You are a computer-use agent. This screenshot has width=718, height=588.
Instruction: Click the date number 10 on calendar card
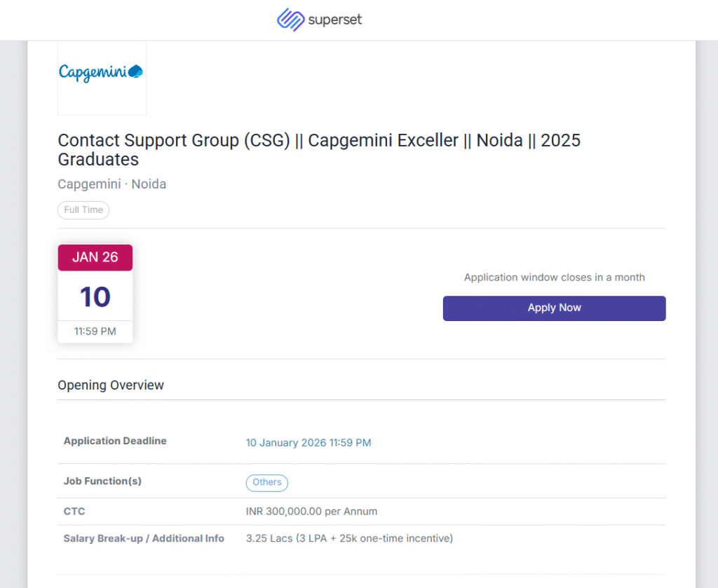(x=95, y=296)
